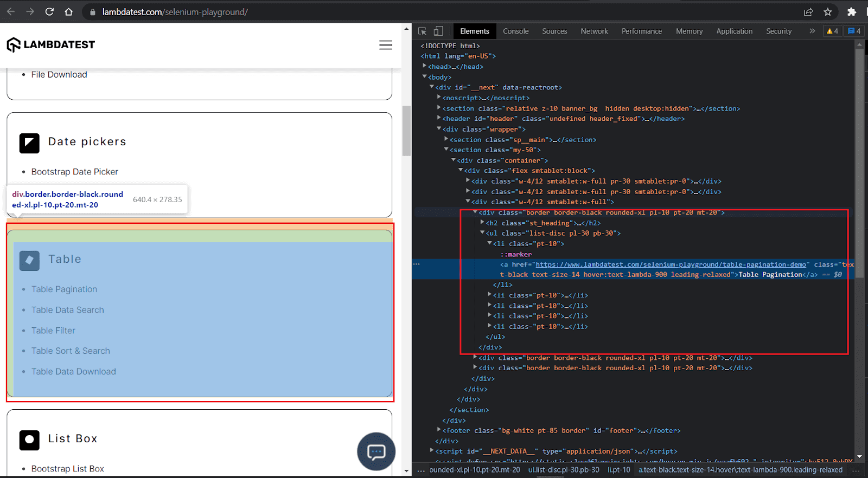
Task: Open the hamburger menu on LambdaTest page
Action: tap(386, 45)
